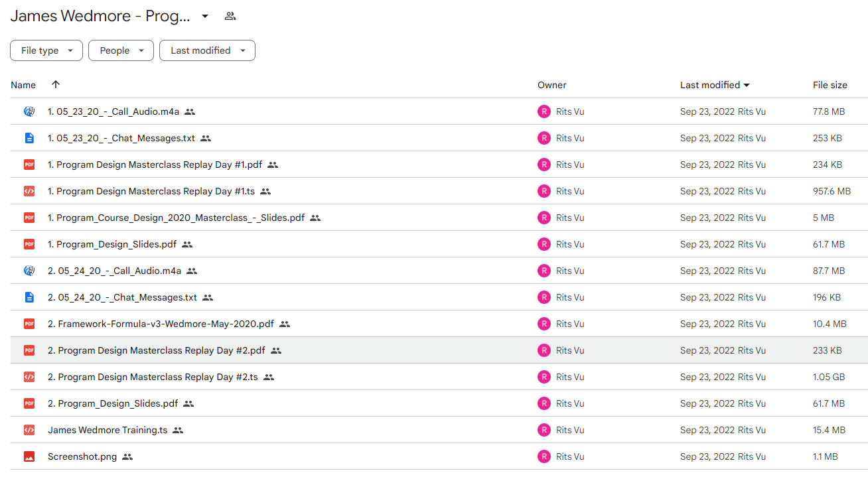Screen dimensions: 868x483
Task: Click modified date in 05_24_20 Call Audio row
Action: pos(707,271)
